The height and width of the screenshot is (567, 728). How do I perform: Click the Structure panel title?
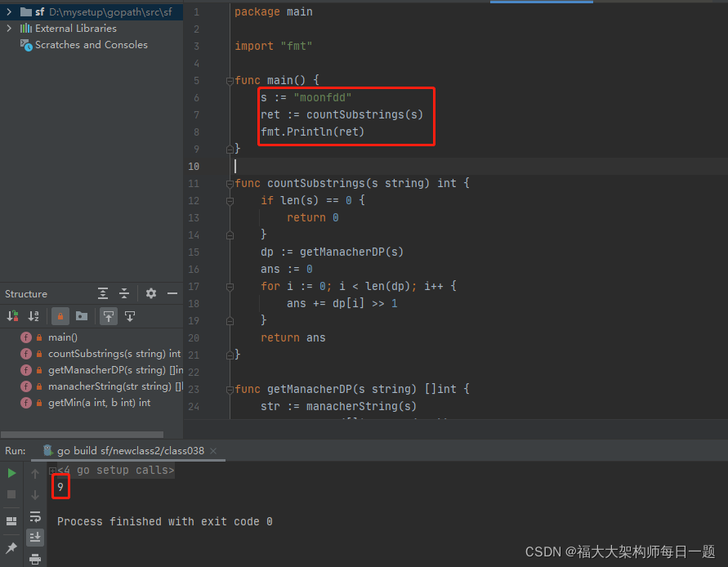pyautogui.click(x=26, y=294)
